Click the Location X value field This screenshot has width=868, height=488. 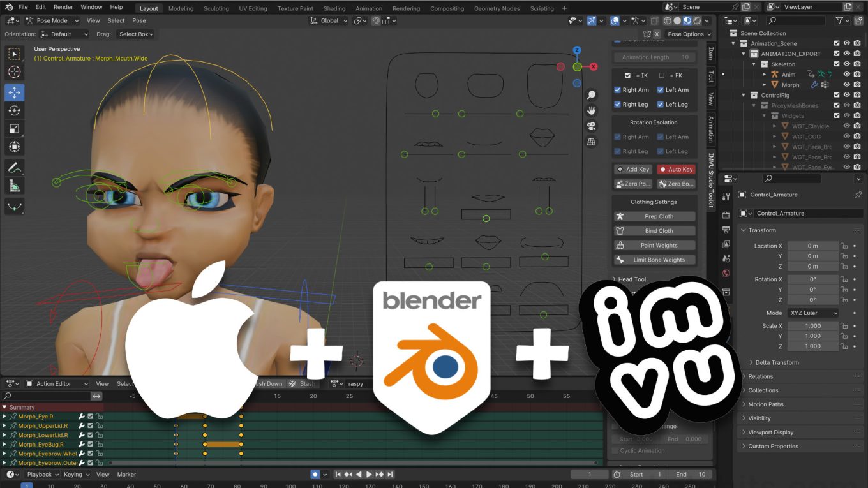813,246
